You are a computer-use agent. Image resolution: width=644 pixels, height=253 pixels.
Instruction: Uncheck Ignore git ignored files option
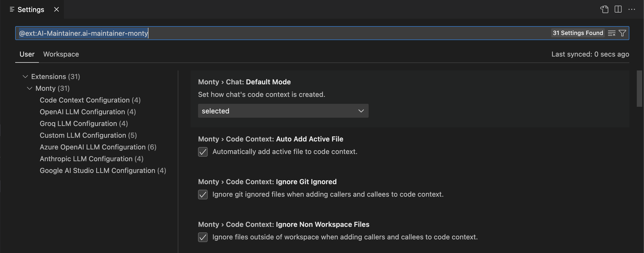[203, 195]
